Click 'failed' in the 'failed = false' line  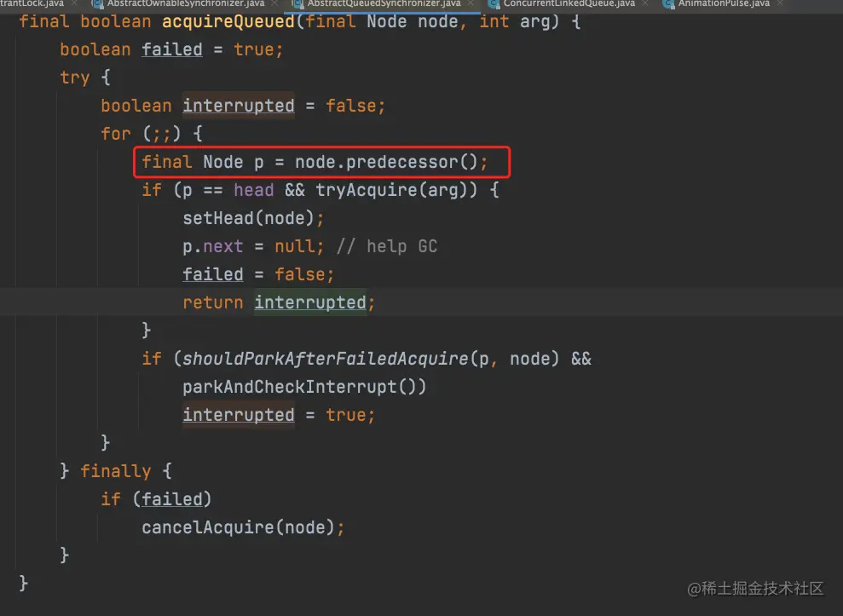(213, 274)
